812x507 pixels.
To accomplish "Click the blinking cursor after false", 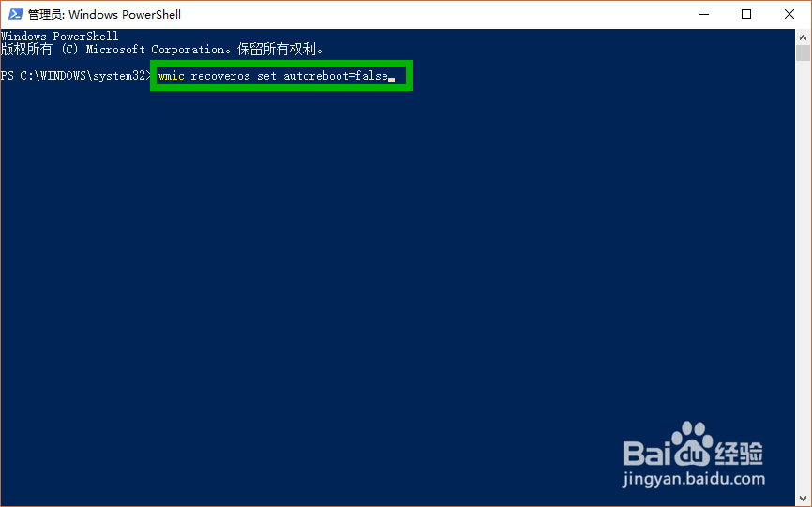I will pos(392,79).
